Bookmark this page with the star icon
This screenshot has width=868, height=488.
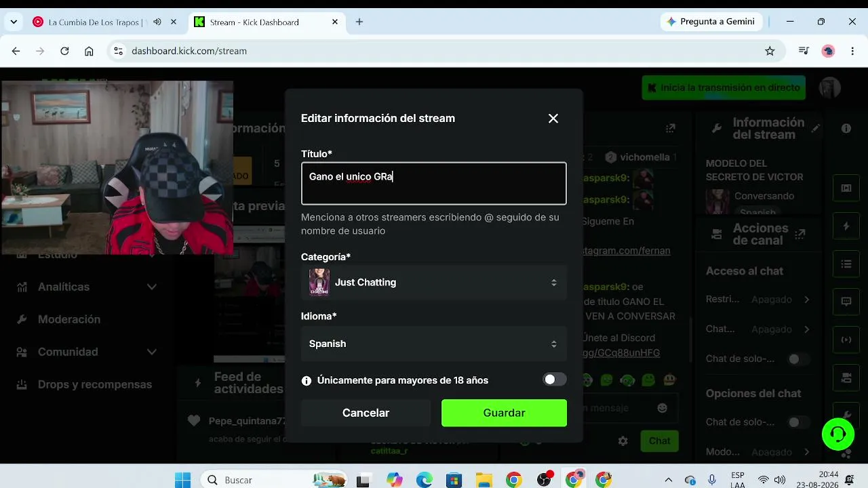click(770, 51)
